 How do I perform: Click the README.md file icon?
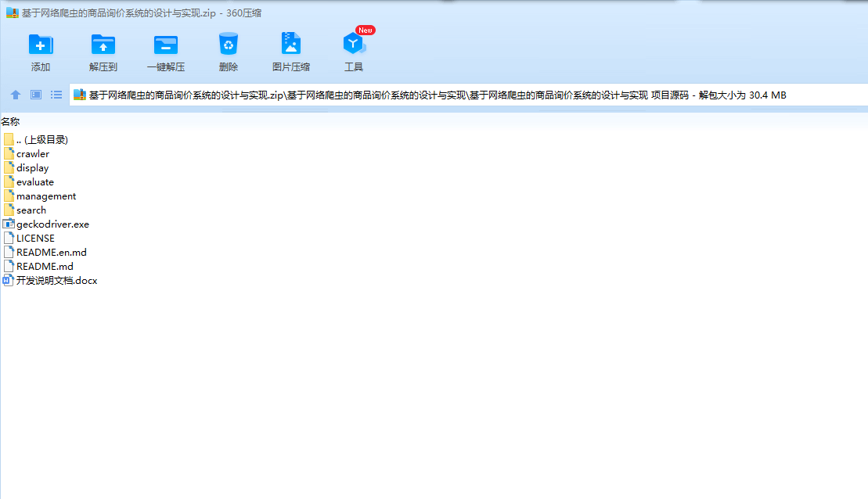click(x=9, y=266)
